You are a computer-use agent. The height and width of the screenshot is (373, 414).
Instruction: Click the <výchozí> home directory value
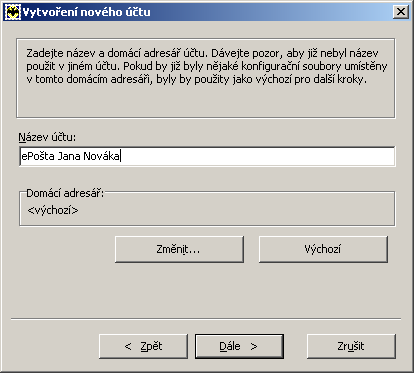pyautogui.click(x=53, y=210)
